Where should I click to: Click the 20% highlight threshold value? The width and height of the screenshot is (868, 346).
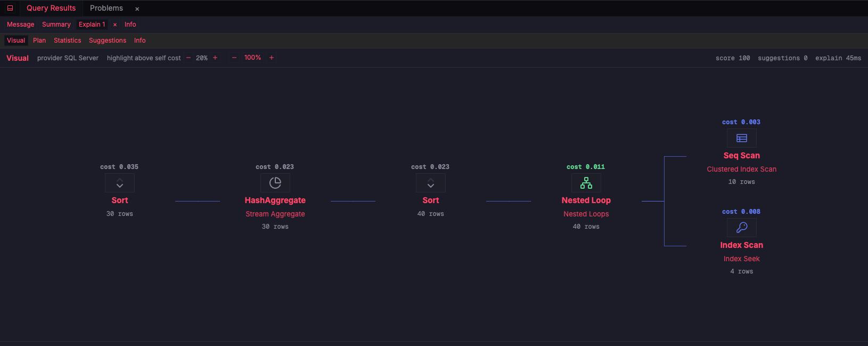click(202, 58)
